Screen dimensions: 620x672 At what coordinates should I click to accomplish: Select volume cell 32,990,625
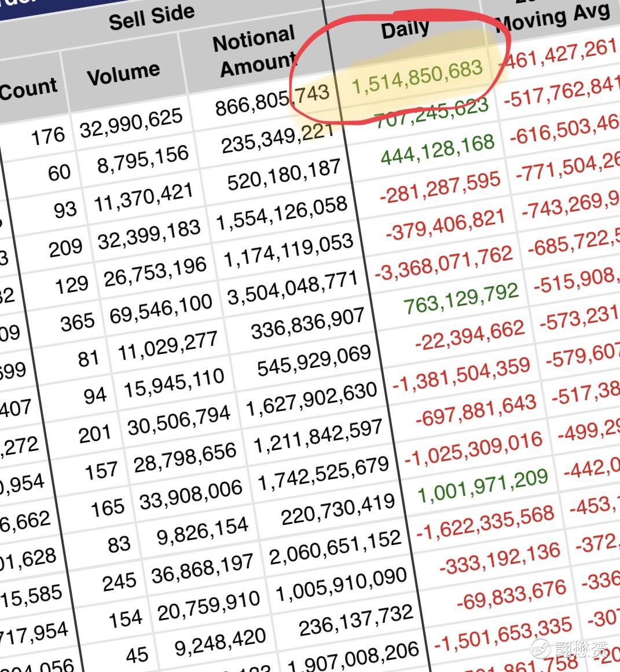point(131,123)
